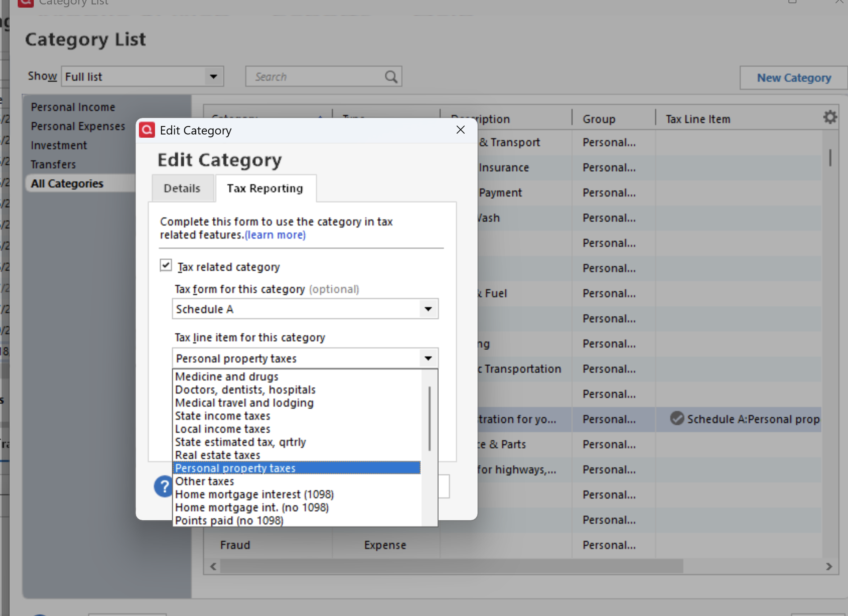The image size is (848, 616).
Task: Select Personal Expenses in the sidebar
Action: pyautogui.click(x=78, y=126)
